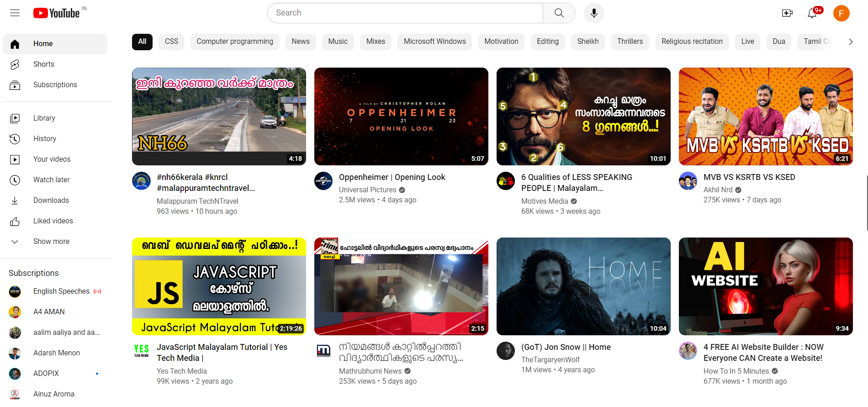Click the Downloads arrow icon

[15, 201]
